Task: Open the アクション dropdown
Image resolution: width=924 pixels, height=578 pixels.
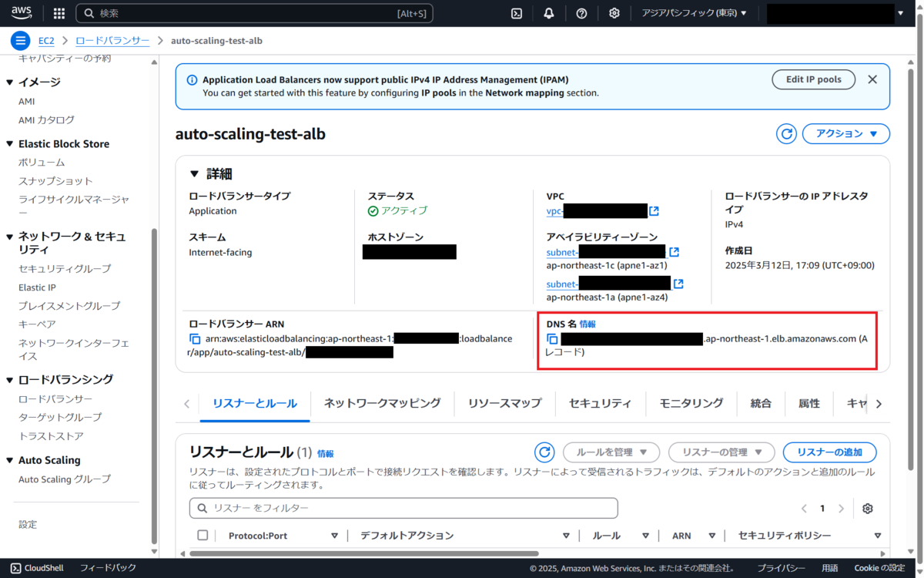Action: tap(846, 133)
